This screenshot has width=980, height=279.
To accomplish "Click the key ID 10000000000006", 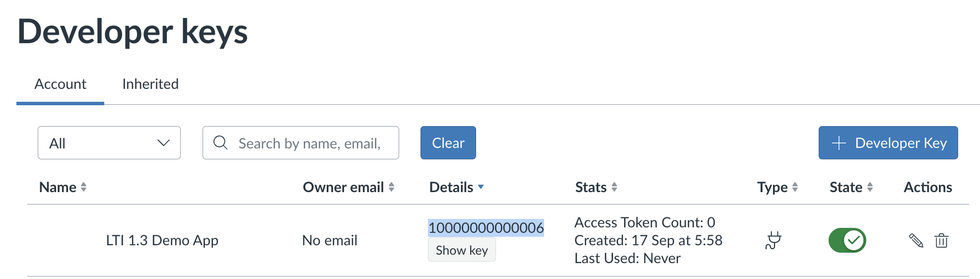I will [486, 228].
